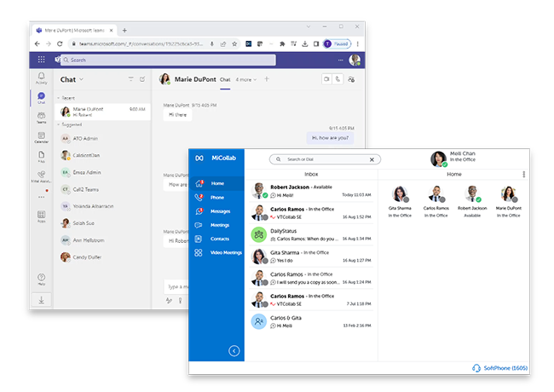The height and width of the screenshot is (392, 554).
Task: Click the MiCollab Search or Dial field
Action: click(325, 159)
